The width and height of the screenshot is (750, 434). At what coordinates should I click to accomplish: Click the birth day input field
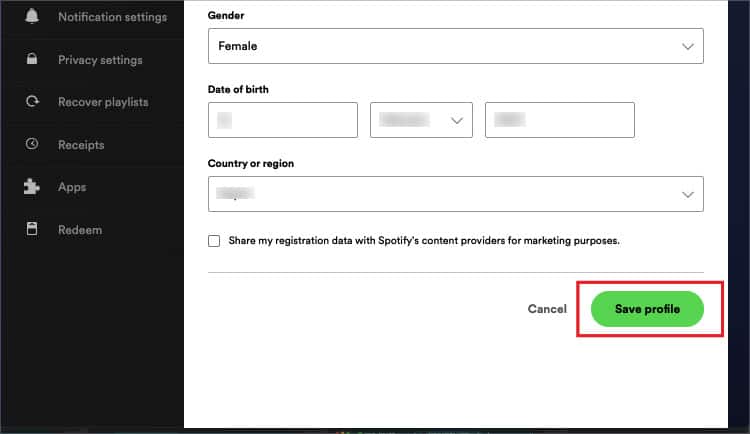tap(283, 120)
